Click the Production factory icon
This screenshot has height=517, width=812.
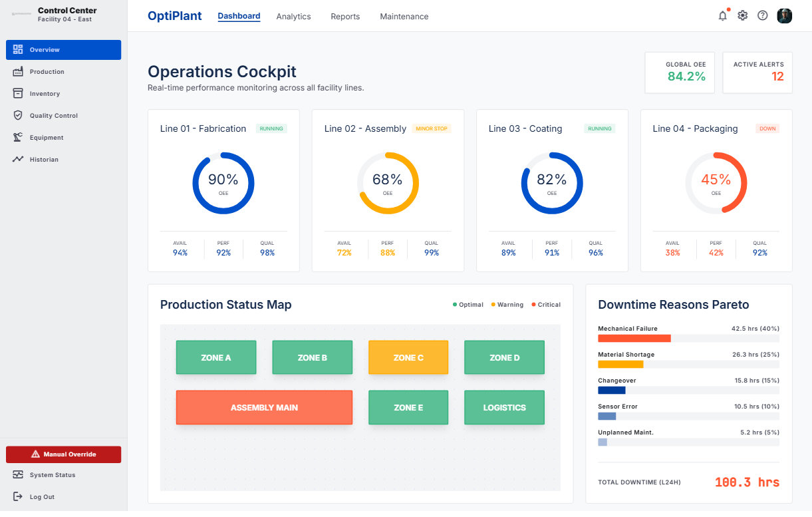click(x=18, y=71)
